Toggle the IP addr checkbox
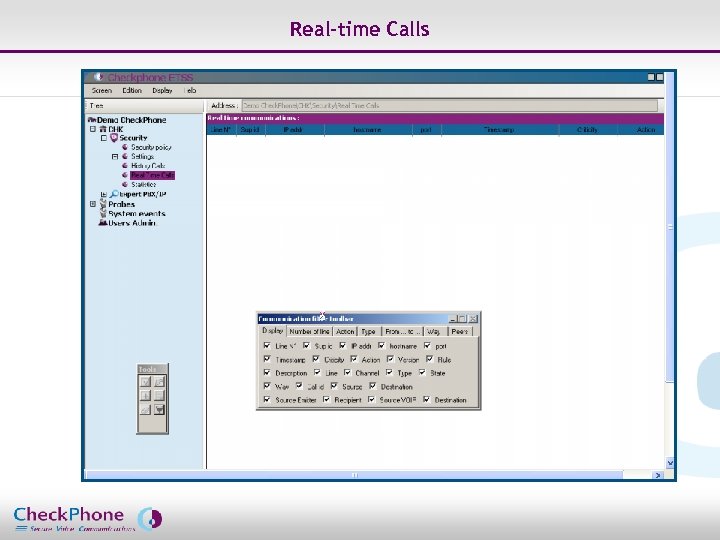The height and width of the screenshot is (540, 720). pyautogui.click(x=343, y=345)
